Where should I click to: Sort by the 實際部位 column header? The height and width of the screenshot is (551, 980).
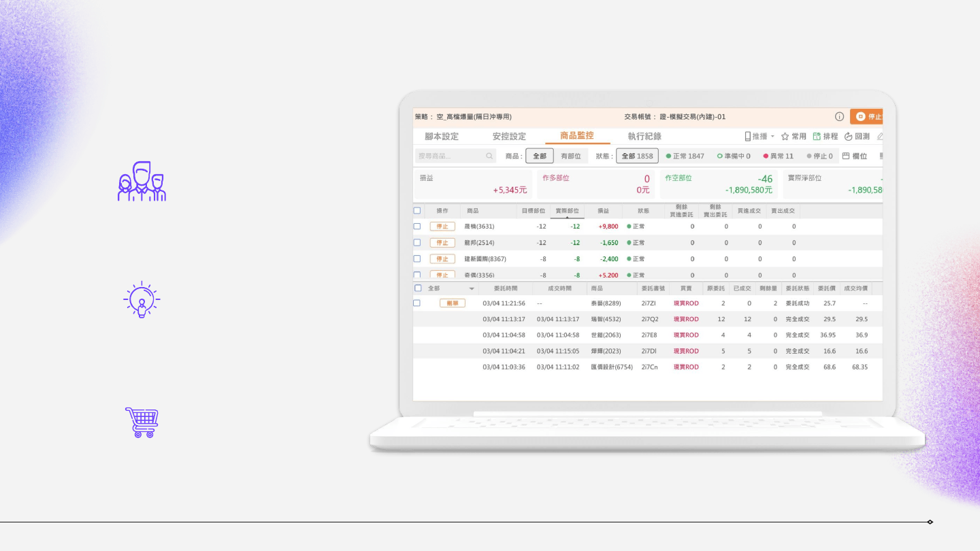pyautogui.click(x=567, y=211)
